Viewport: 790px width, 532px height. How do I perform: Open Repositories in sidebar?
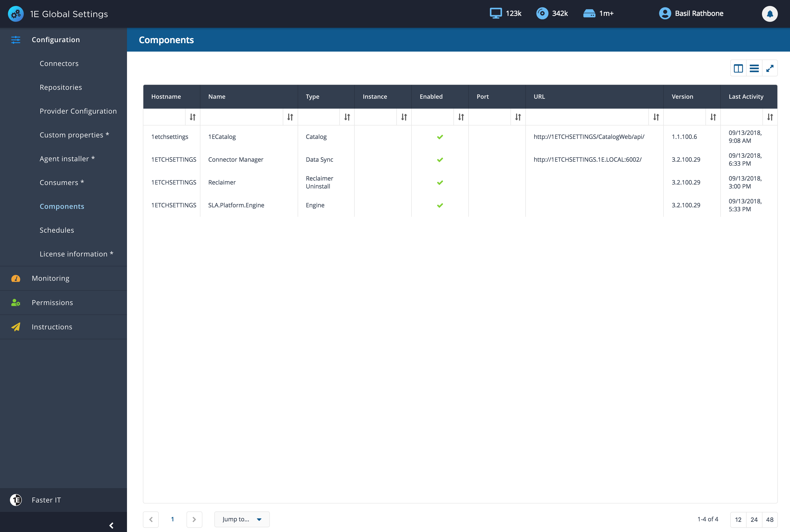[61, 87]
